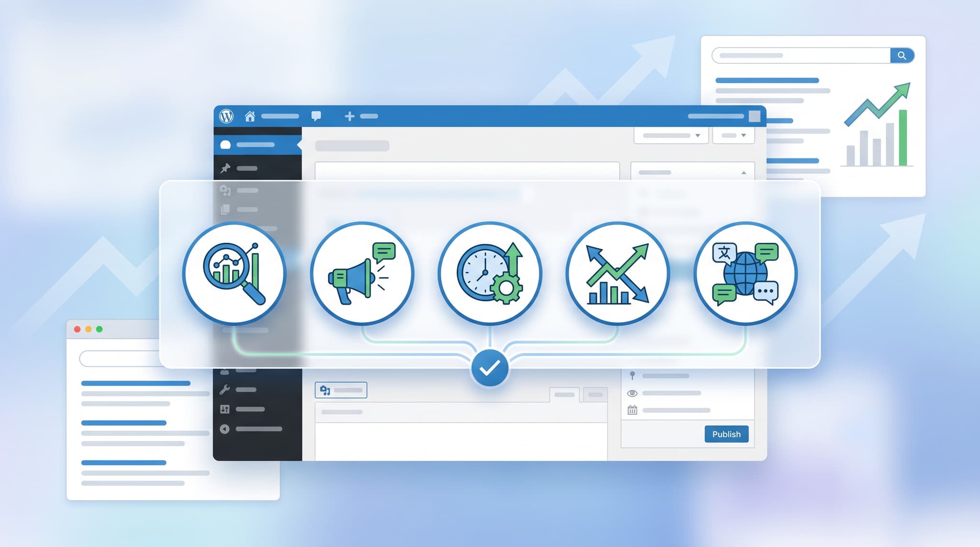Open the Settings sliders icon in sidebar
The image size is (980, 547).
tap(224, 409)
